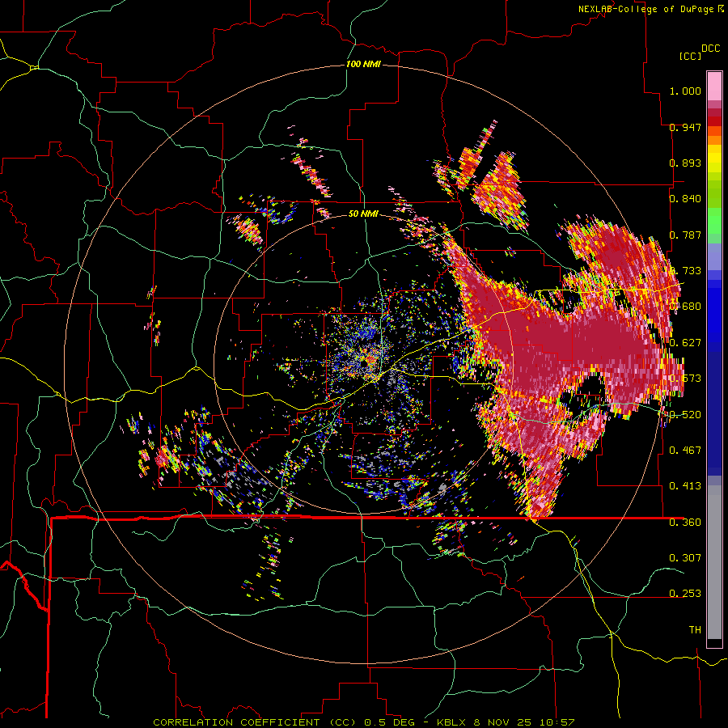Click the 1.000 legend value

(x=685, y=91)
